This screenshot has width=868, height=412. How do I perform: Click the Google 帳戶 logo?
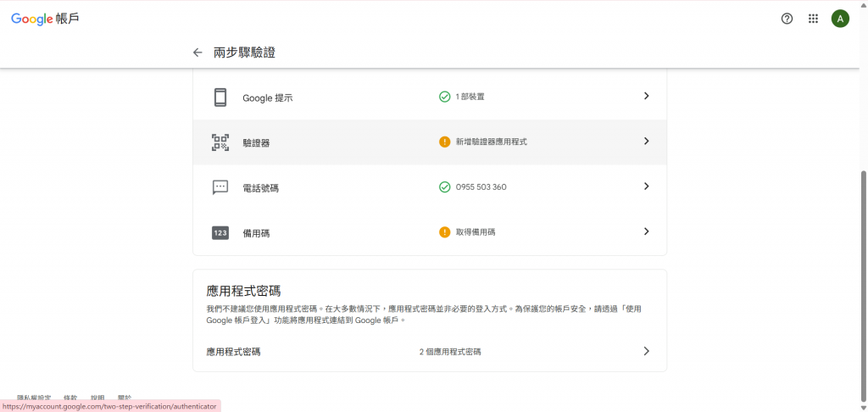45,19
